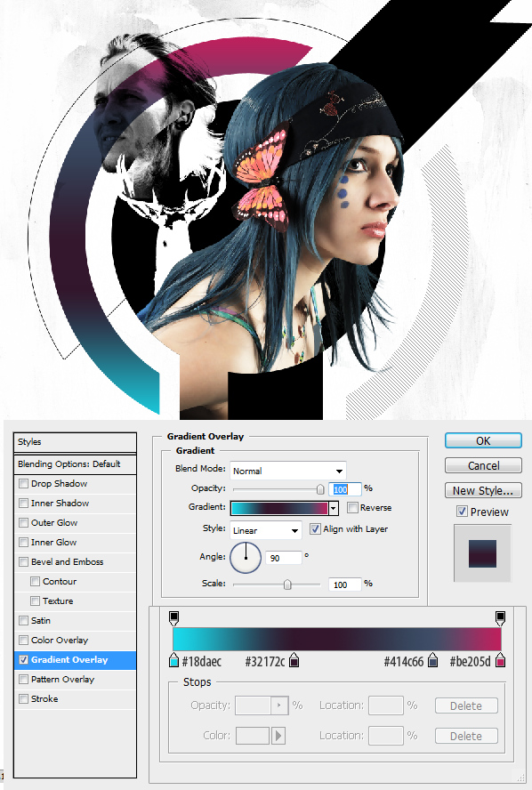Click the right opacity stop above gradient bar
Screen dimensions: 532x790
(x=500, y=617)
